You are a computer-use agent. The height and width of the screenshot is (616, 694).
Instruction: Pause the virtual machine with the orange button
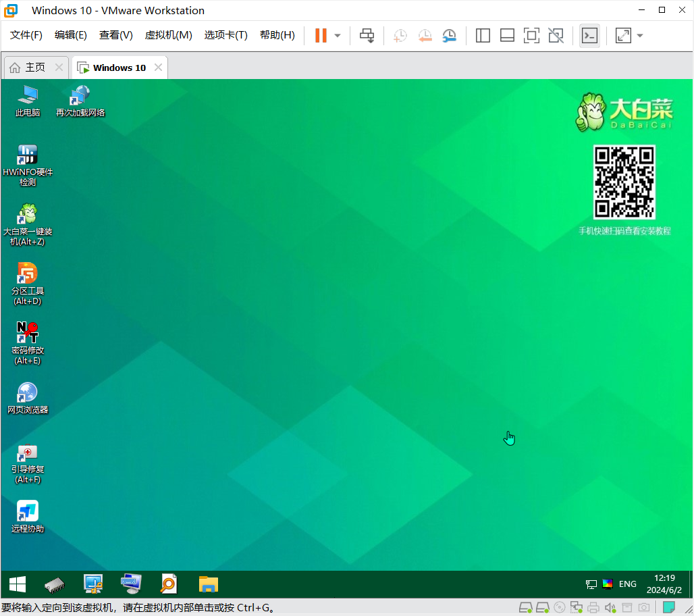[321, 35]
